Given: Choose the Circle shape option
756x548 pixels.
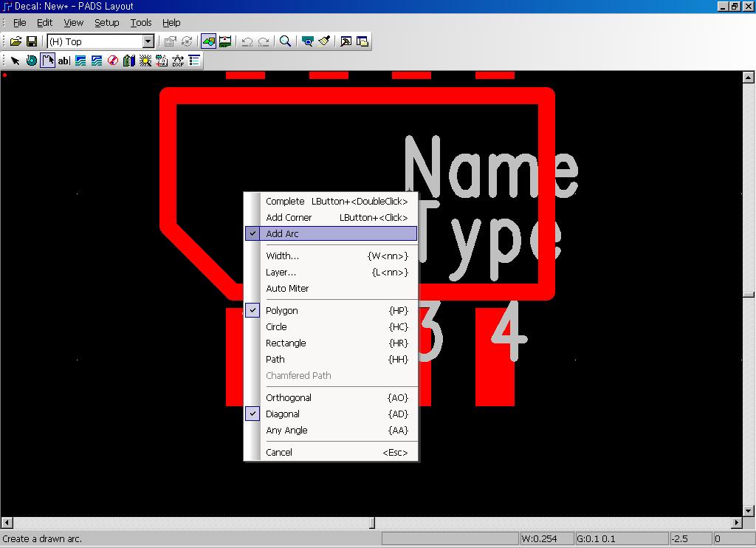Looking at the screenshot, I should pyautogui.click(x=331, y=327).
